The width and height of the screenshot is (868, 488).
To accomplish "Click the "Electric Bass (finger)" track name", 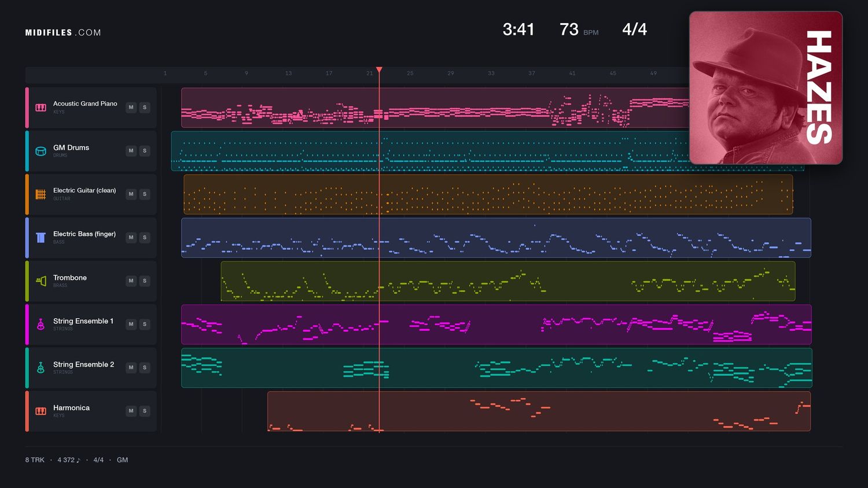I will [84, 234].
